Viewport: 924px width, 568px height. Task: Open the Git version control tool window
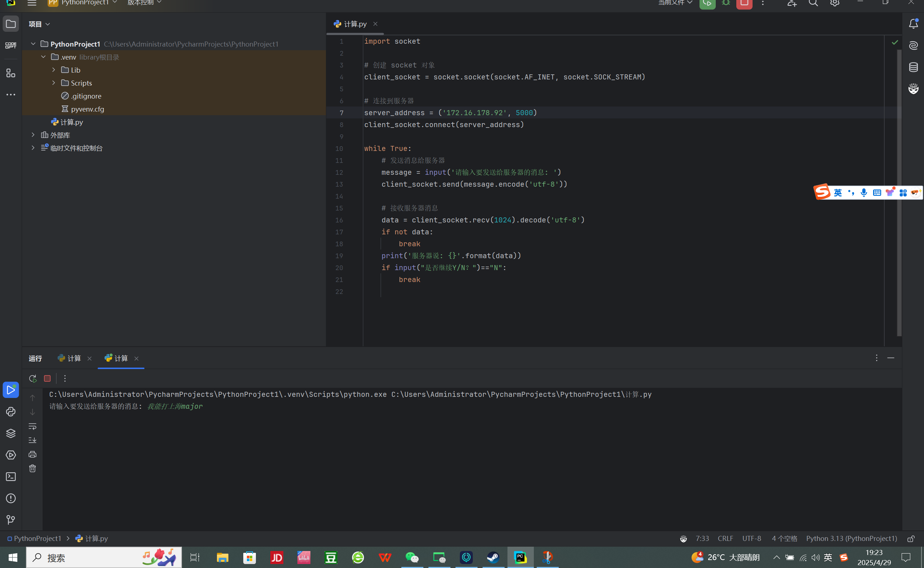point(10,520)
